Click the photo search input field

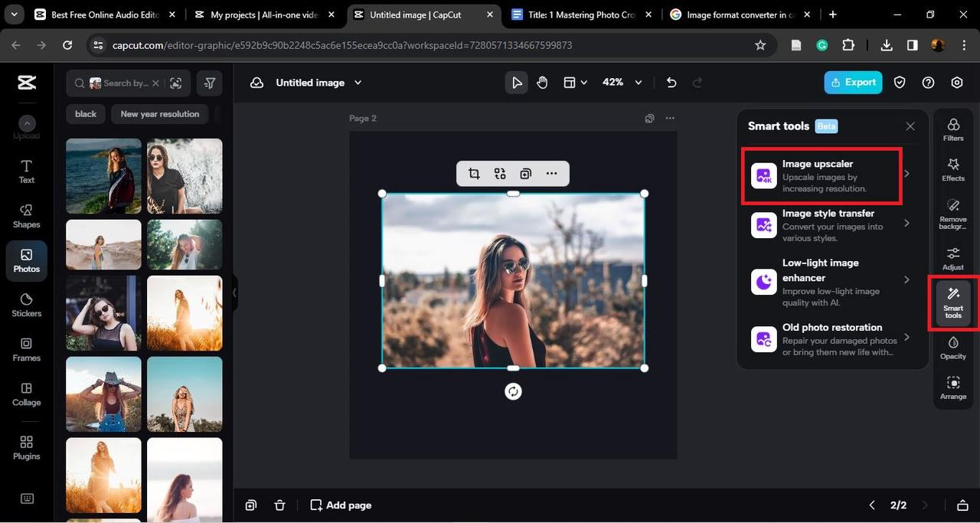click(126, 83)
